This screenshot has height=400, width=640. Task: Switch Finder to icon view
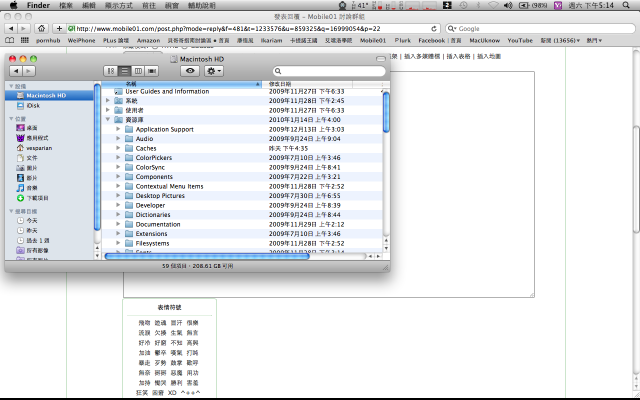[111, 71]
